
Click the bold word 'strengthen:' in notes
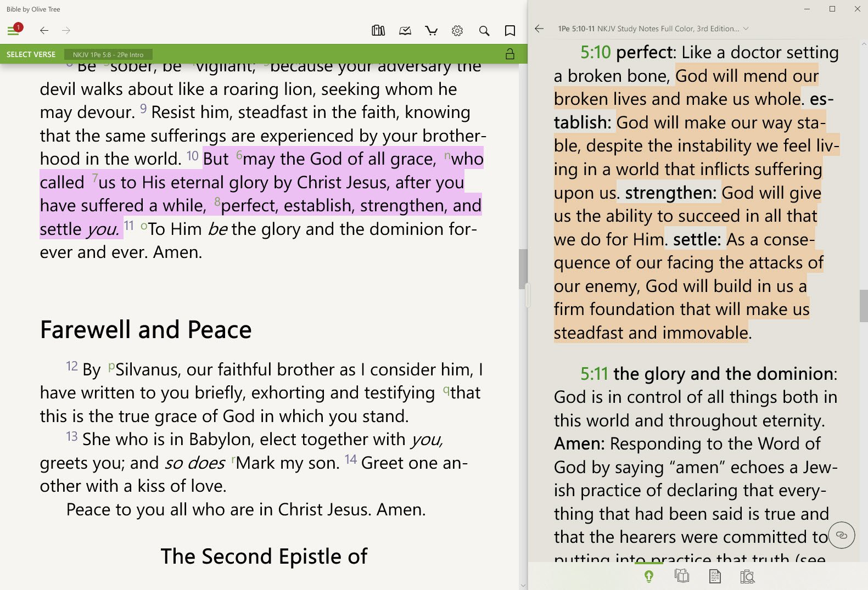671,193
